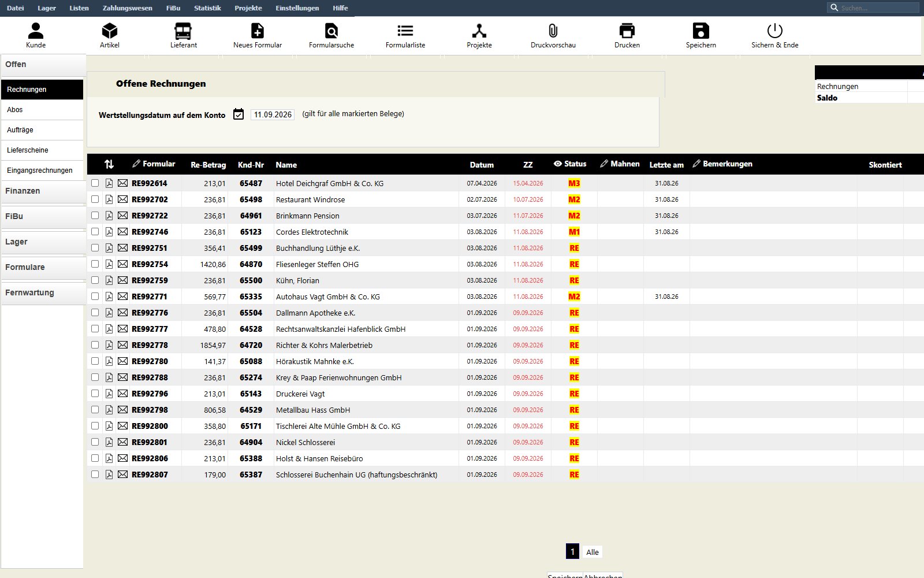This screenshot has height=578, width=924.
Task: Open the Zahlungswesen menu
Action: click(128, 8)
